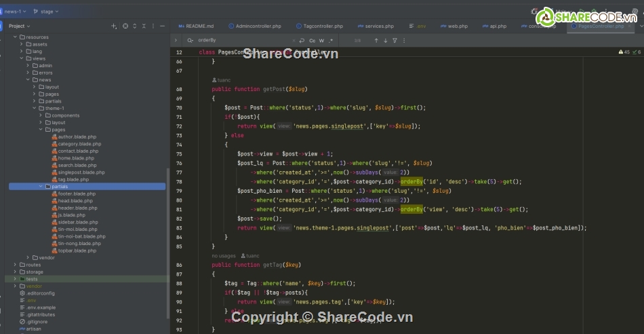Click the 6 weak warnings check indicator
Viewport: 644px width, 334px height.
(637, 52)
